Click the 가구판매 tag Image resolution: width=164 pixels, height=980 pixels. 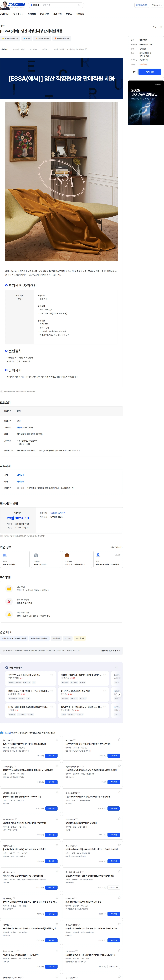(67, 638)
